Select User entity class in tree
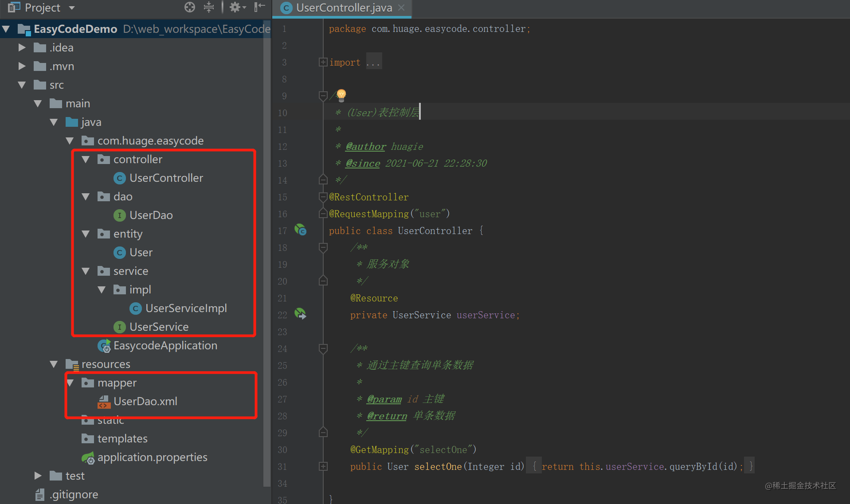Viewport: 850px width, 504px height. click(x=141, y=252)
